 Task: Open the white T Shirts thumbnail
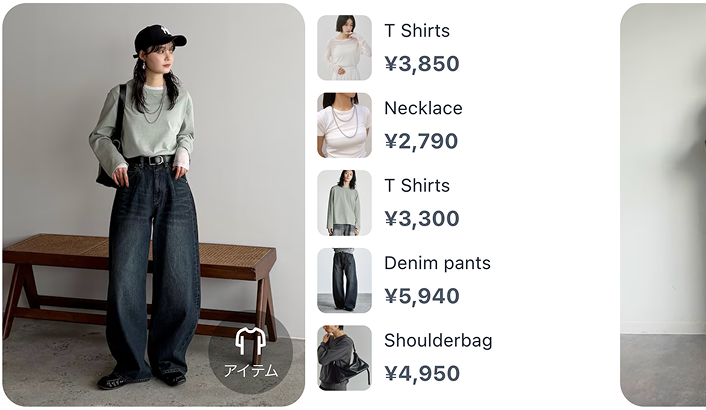tap(344, 48)
